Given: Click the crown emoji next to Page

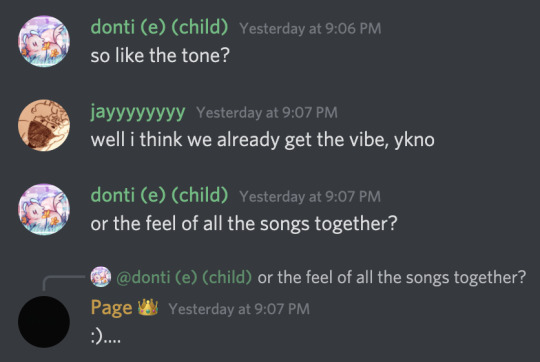Looking at the screenshot, I should pyautogui.click(x=148, y=307).
